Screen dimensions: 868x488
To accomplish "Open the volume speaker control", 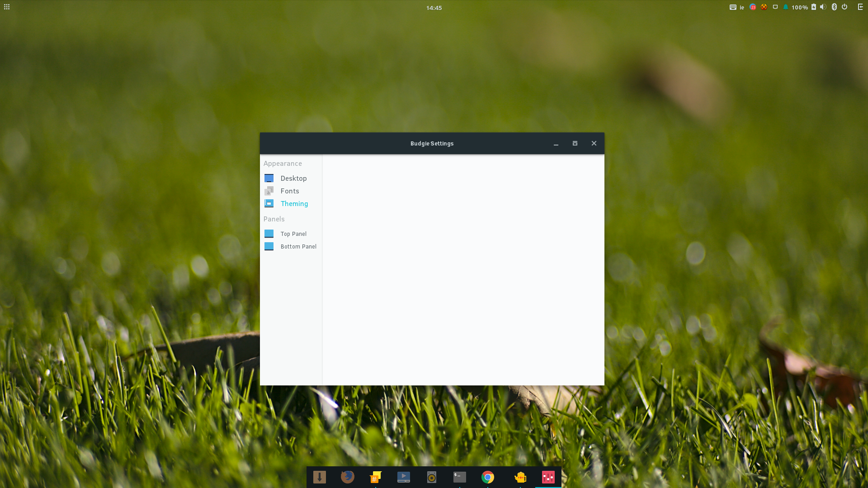I will [823, 7].
